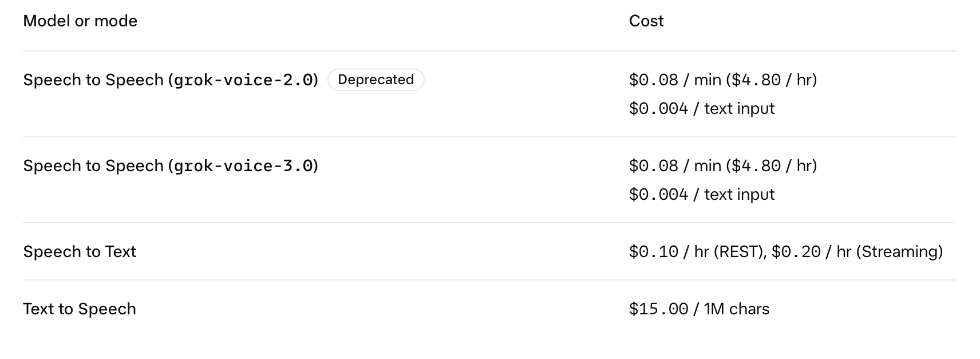980x359 pixels.
Task: Click the ($4.80 / hr) text in grok-voice-3.0 row
Action: pos(772,165)
